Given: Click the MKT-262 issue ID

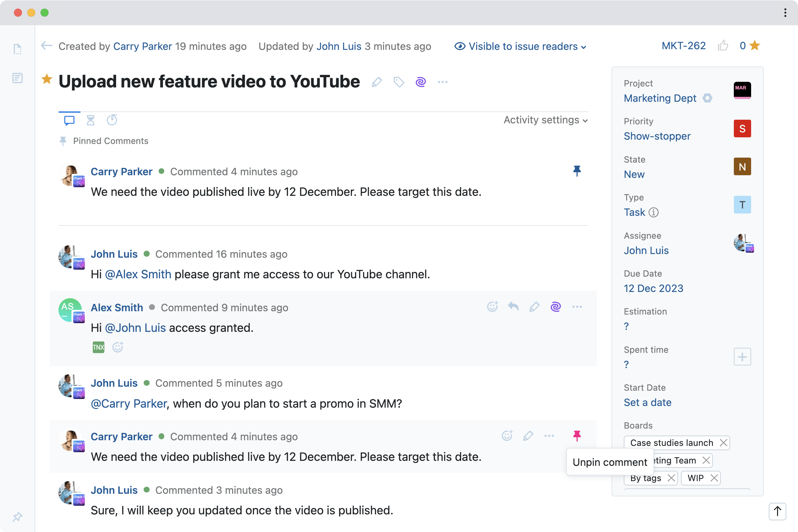Looking at the screenshot, I should coord(684,46).
